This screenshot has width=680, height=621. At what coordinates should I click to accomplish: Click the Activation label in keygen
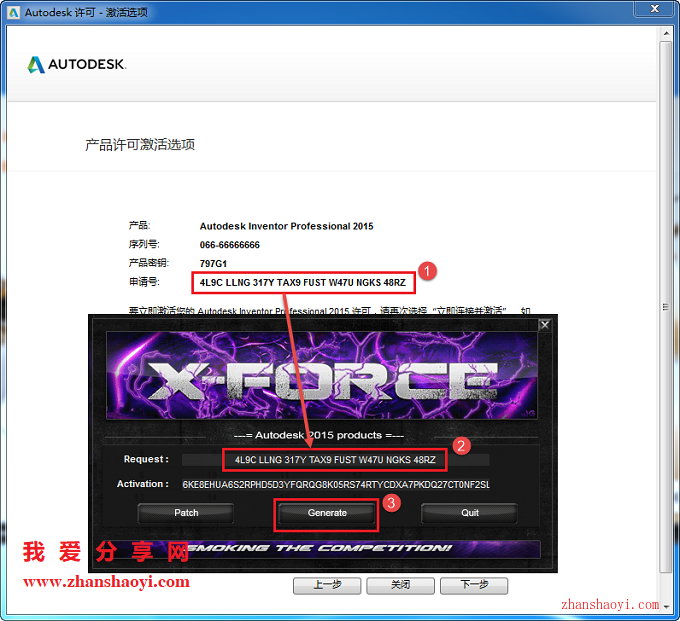coord(143,484)
